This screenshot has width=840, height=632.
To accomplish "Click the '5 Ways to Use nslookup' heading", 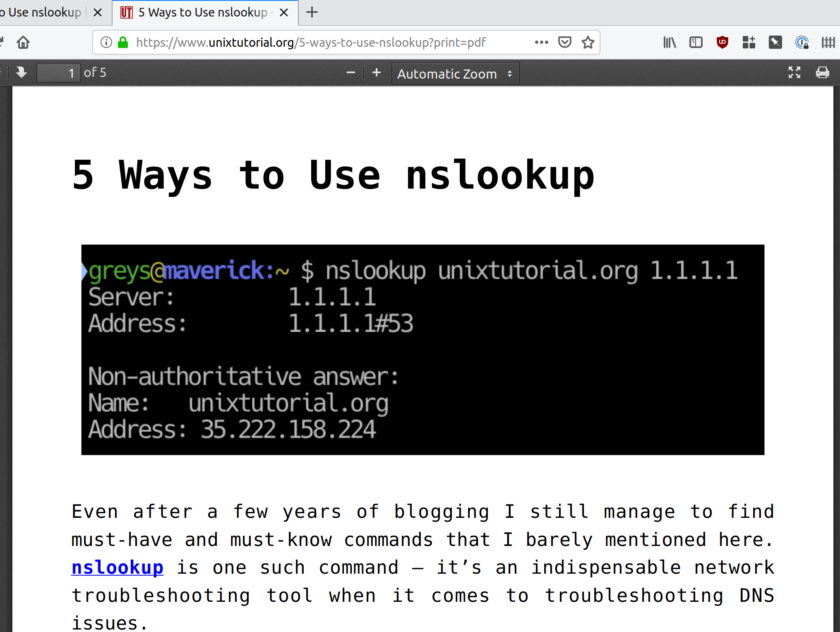I will coord(334,175).
